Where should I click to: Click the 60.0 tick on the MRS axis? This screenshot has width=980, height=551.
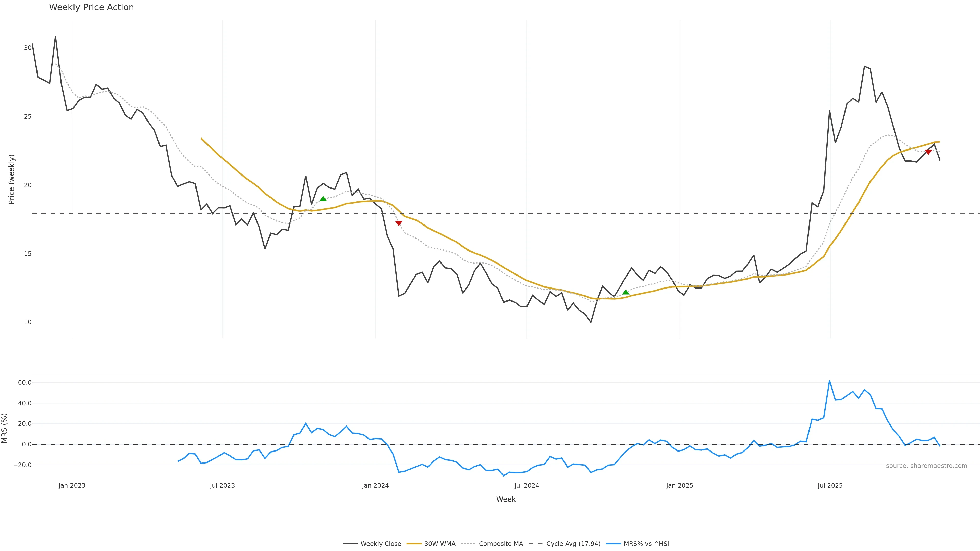[25, 383]
